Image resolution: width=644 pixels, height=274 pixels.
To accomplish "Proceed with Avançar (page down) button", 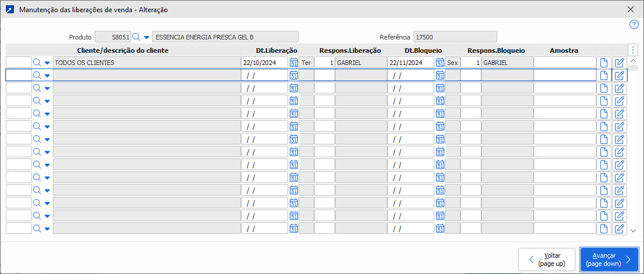I will point(610,259).
